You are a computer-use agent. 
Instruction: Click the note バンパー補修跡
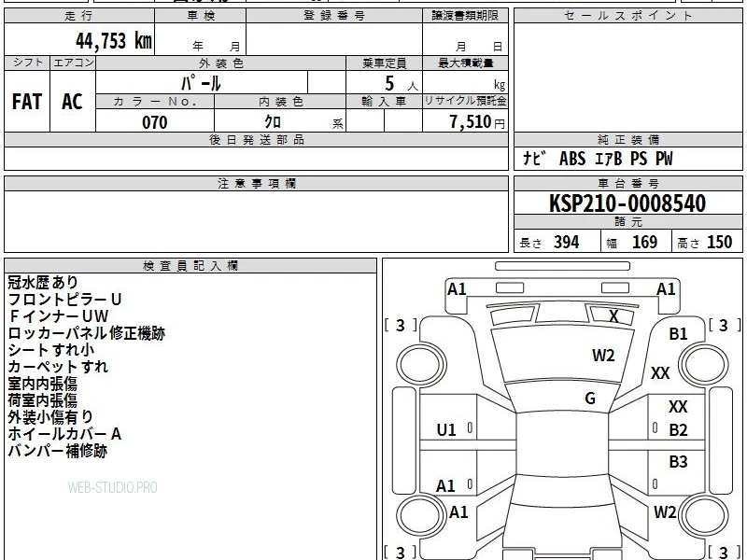(58, 451)
